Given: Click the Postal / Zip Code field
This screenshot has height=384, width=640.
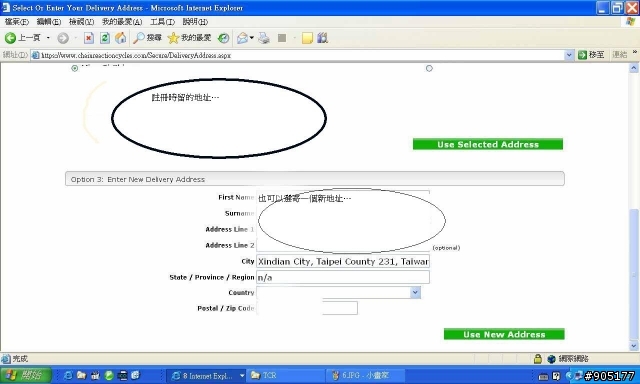Looking at the screenshot, I should click(307, 308).
